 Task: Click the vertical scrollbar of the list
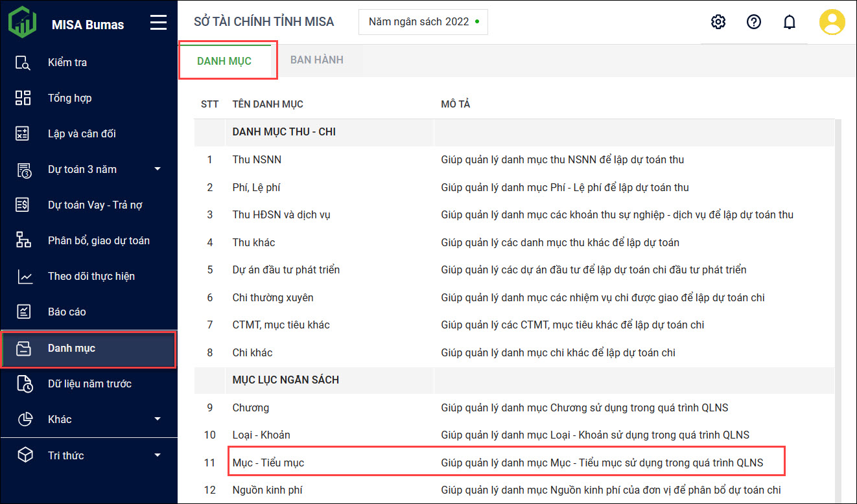(x=838, y=292)
